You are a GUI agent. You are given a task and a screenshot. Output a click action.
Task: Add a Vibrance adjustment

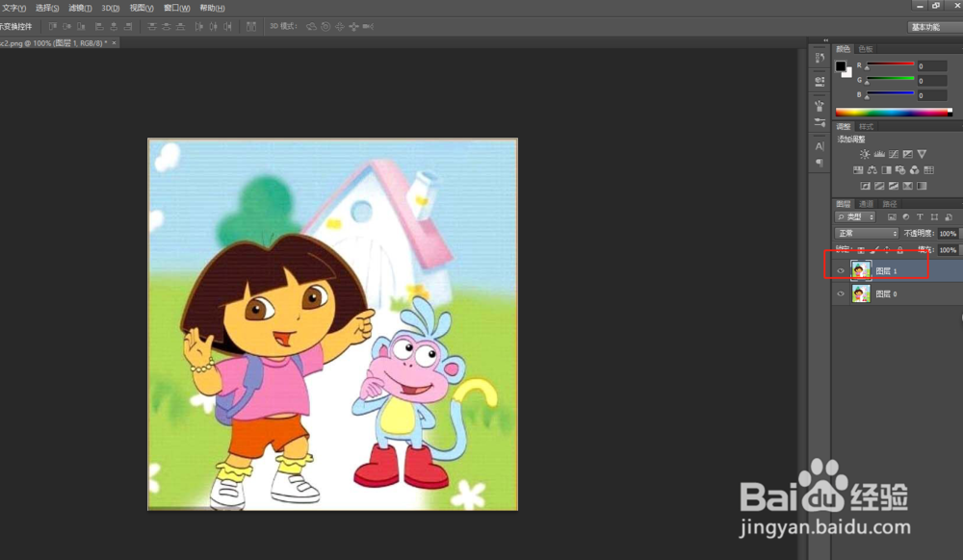click(x=922, y=154)
